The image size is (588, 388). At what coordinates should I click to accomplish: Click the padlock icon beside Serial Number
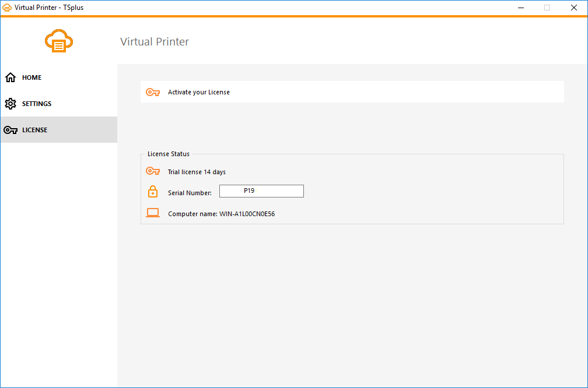(x=153, y=191)
